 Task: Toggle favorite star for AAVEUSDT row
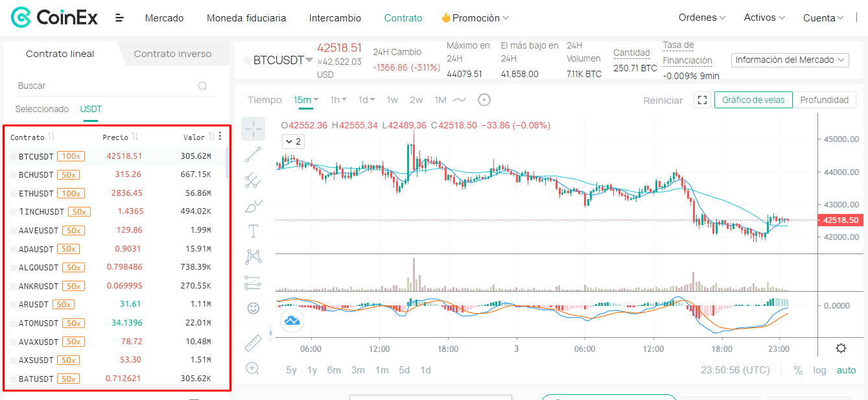click(12, 230)
